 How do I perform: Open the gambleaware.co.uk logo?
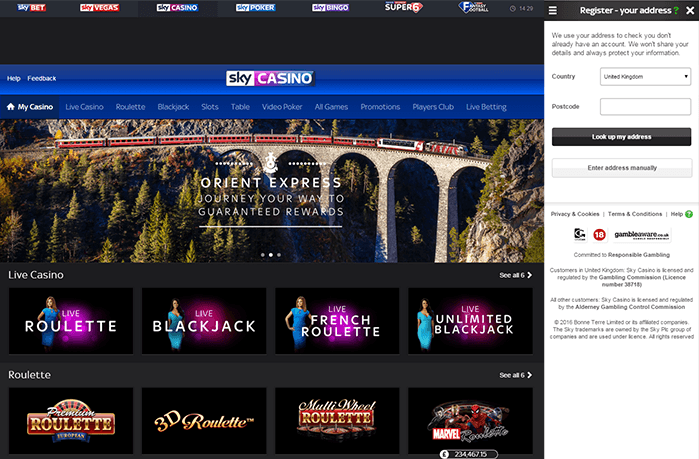[x=641, y=235]
